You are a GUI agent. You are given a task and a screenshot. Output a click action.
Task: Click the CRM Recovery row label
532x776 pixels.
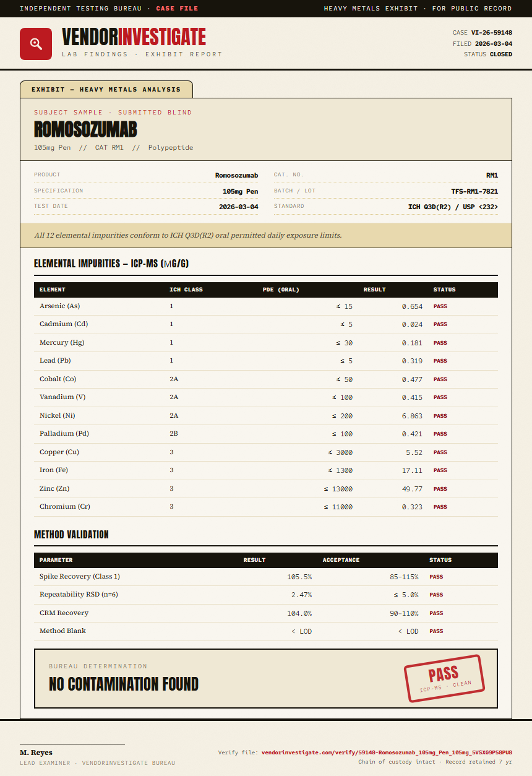click(64, 613)
